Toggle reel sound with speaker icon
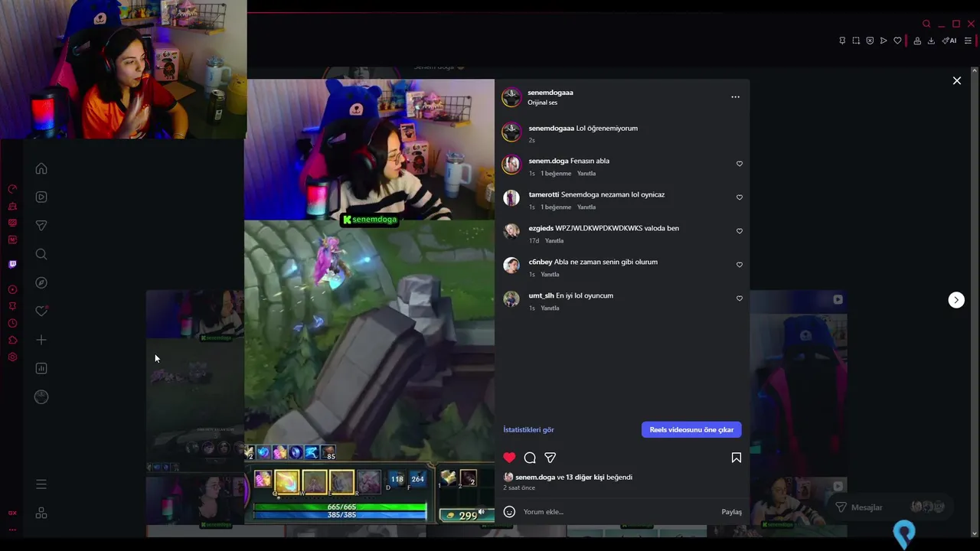Viewport: 980px width, 551px height. (481, 512)
